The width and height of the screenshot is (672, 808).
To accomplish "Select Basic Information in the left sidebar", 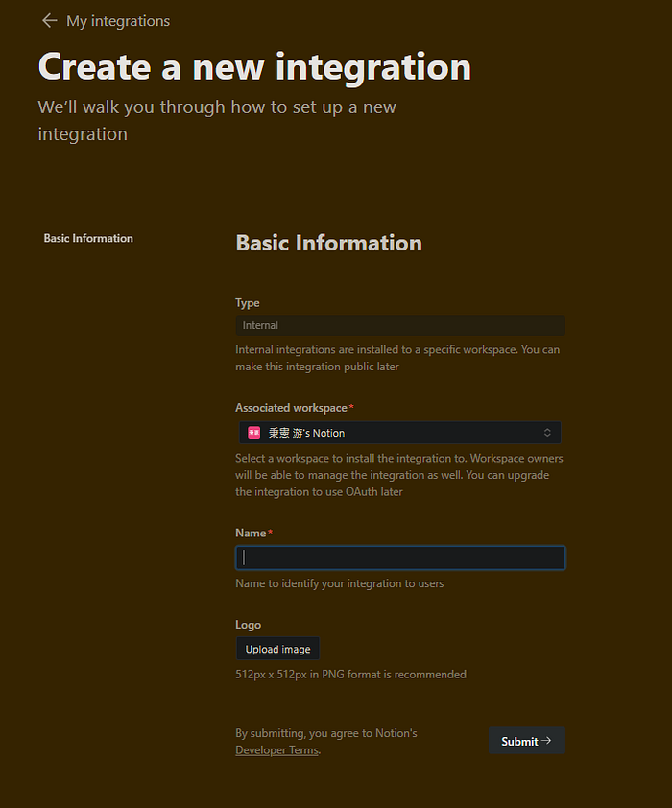I will (87, 237).
